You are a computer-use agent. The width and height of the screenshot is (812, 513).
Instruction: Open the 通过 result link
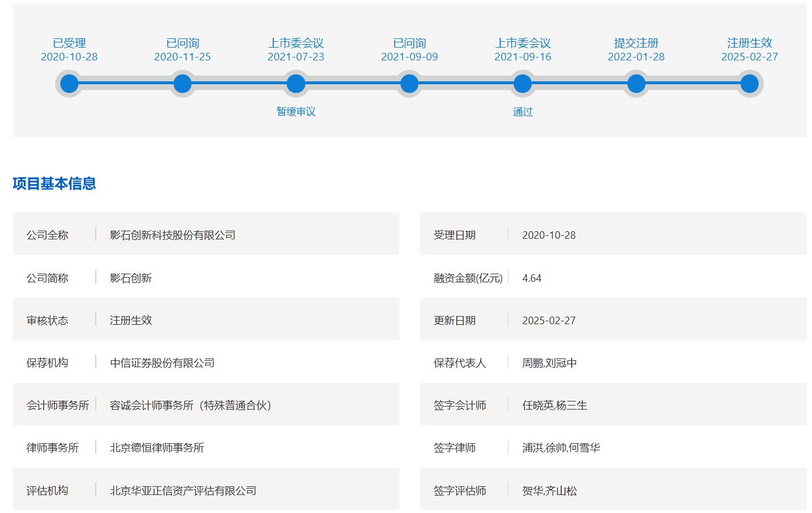[x=522, y=112]
